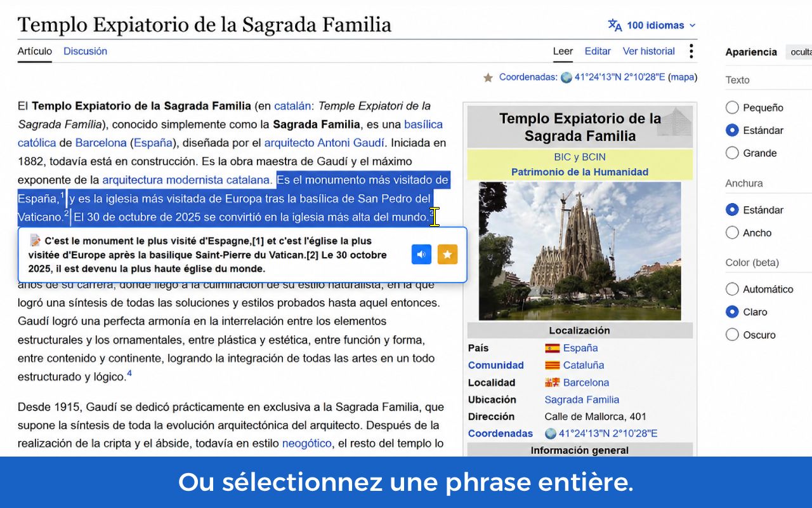Click the globe icon in the infobox Coordenadas row
812x508 pixels.
pyautogui.click(x=551, y=434)
